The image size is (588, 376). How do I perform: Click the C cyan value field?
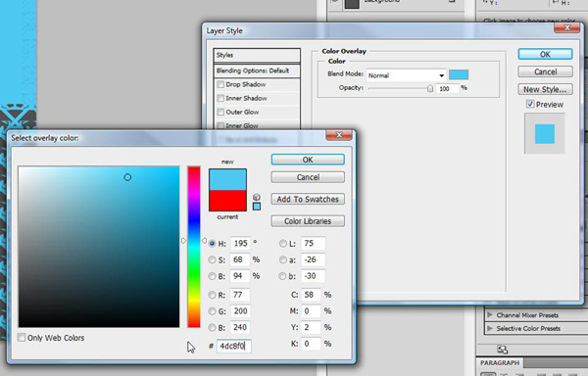point(312,295)
